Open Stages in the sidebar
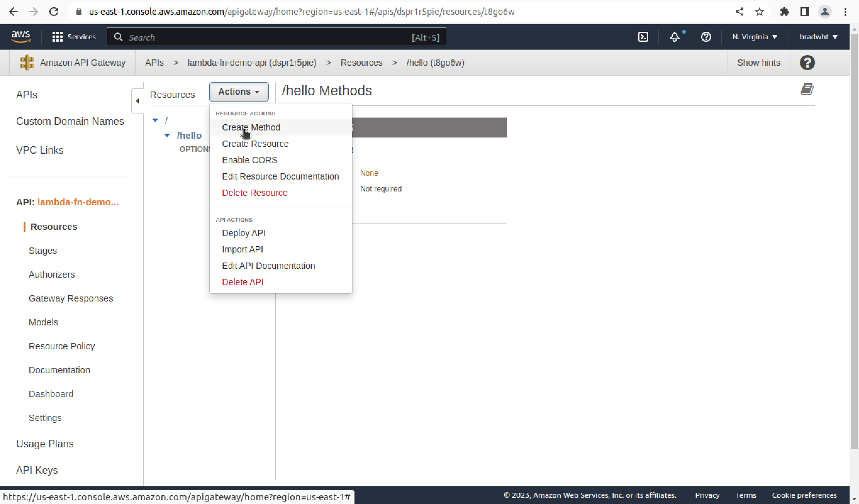 click(42, 251)
